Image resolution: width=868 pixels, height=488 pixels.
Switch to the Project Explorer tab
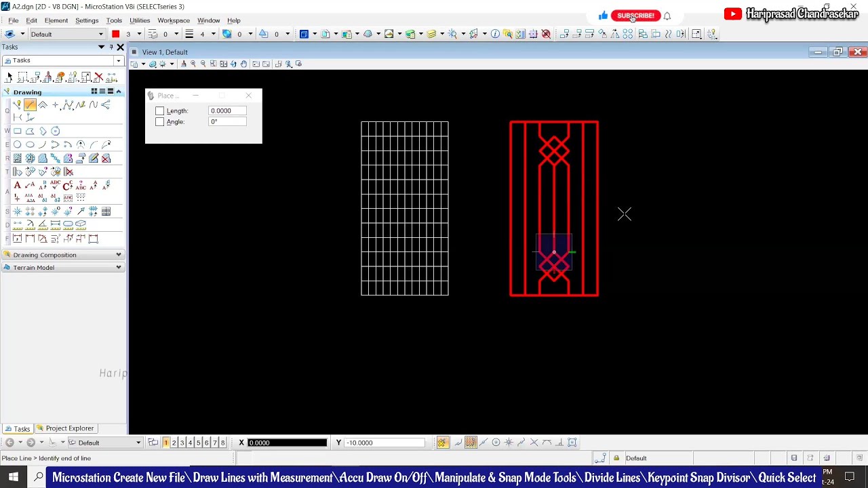[66, 428]
